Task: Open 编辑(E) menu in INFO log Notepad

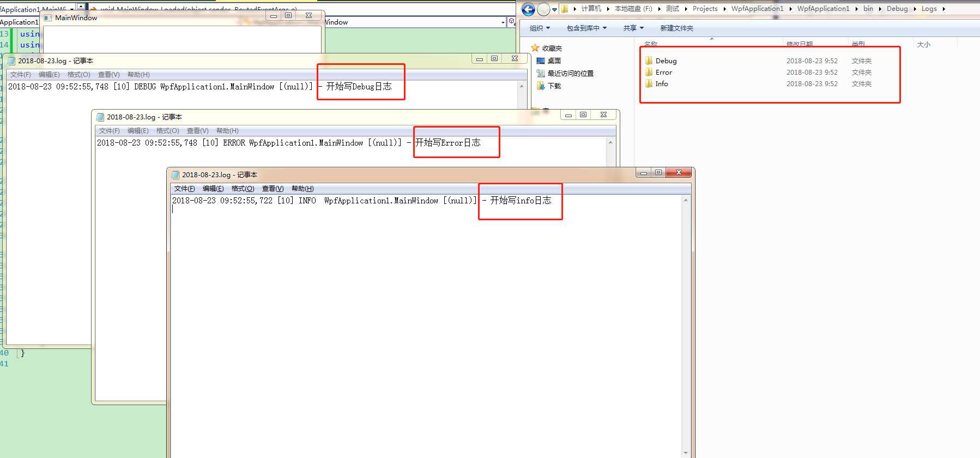Action: pyautogui.click(x=213, y=189)
